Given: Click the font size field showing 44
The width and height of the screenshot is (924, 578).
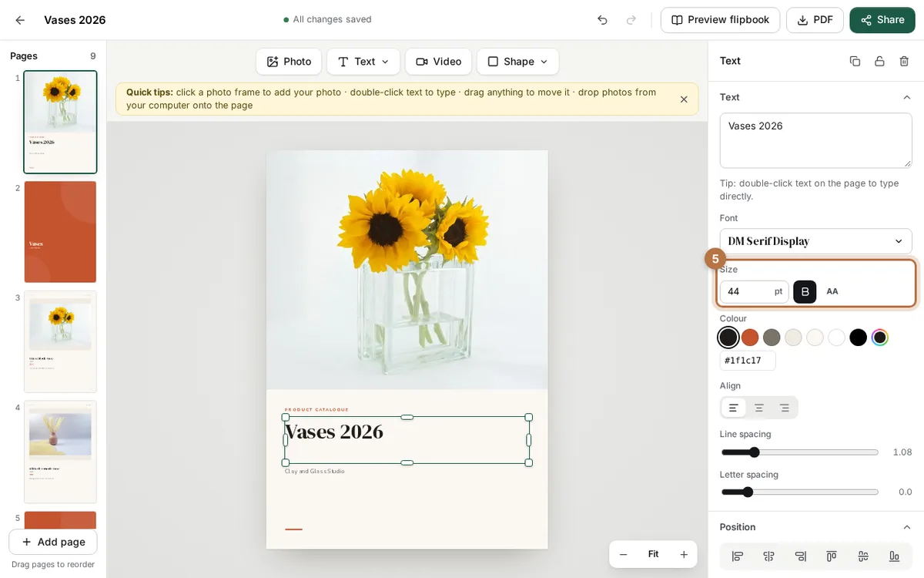Looking at the screenshot, I should (x=754, y=291).
